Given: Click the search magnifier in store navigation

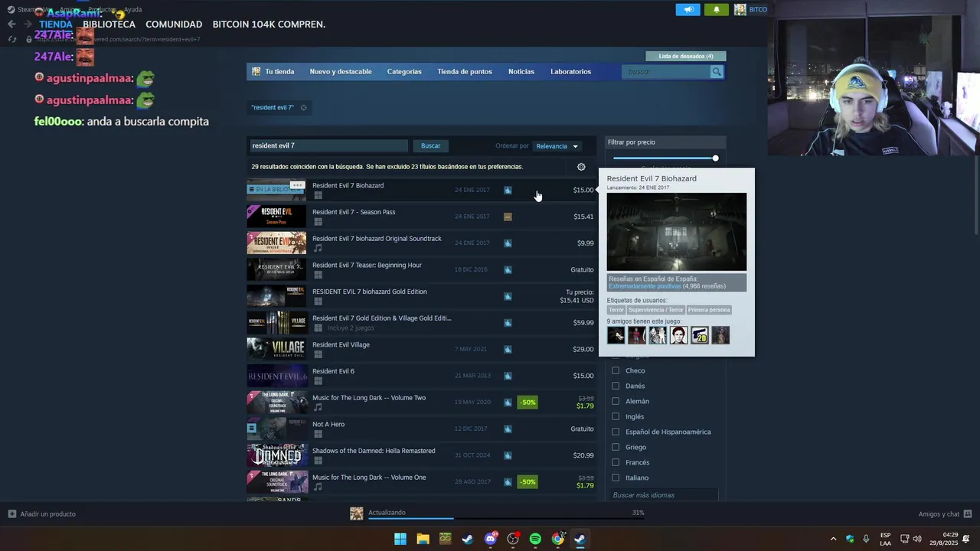Looking at the screenshot, I should [x=717, y=72].
